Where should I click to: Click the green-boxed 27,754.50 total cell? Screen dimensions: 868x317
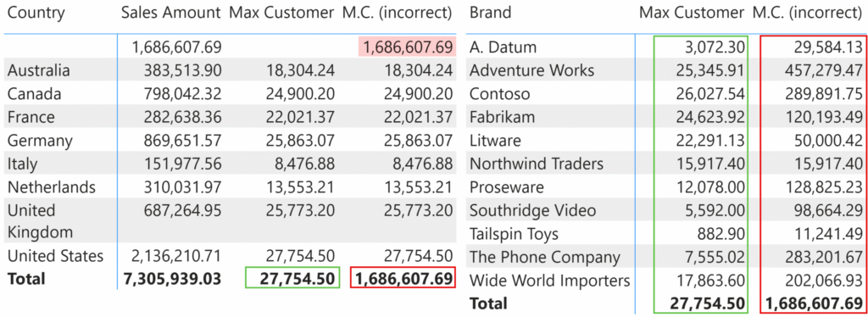point(292,278)
